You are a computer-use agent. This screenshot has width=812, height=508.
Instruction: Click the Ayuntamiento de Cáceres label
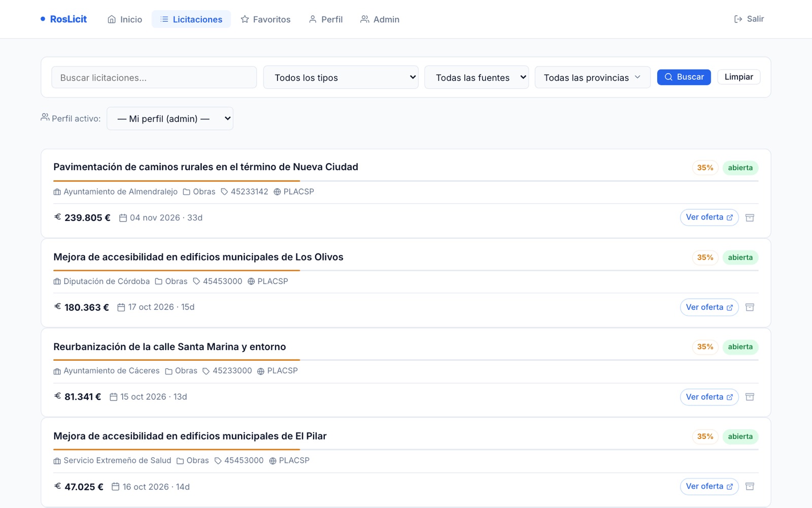click(x=111, y=371)
